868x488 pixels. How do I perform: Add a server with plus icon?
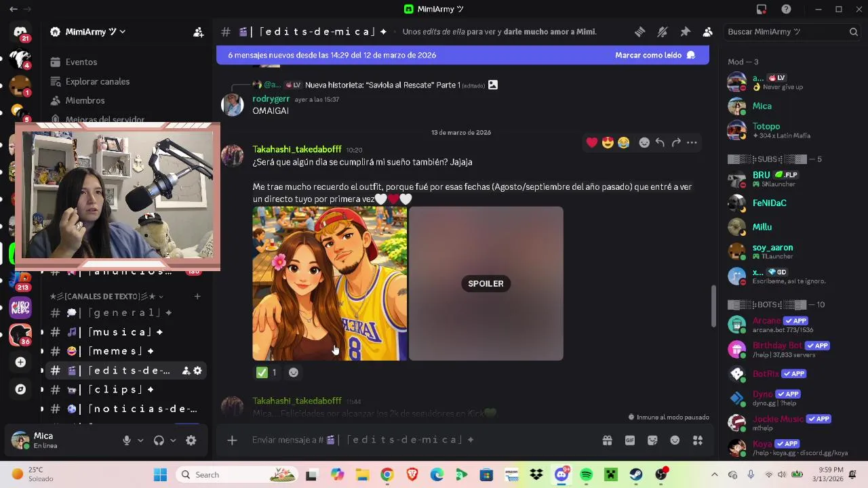click(20, 362)
